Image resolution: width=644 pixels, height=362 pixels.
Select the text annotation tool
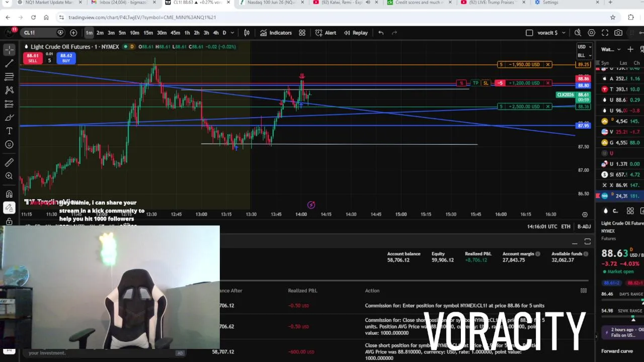pyautogui.click(x=9, y=131)
